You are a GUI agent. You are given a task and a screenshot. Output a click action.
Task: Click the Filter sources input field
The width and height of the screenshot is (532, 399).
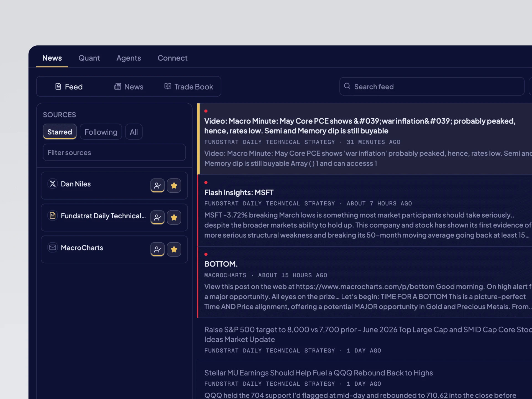click(x=114, y=152)
